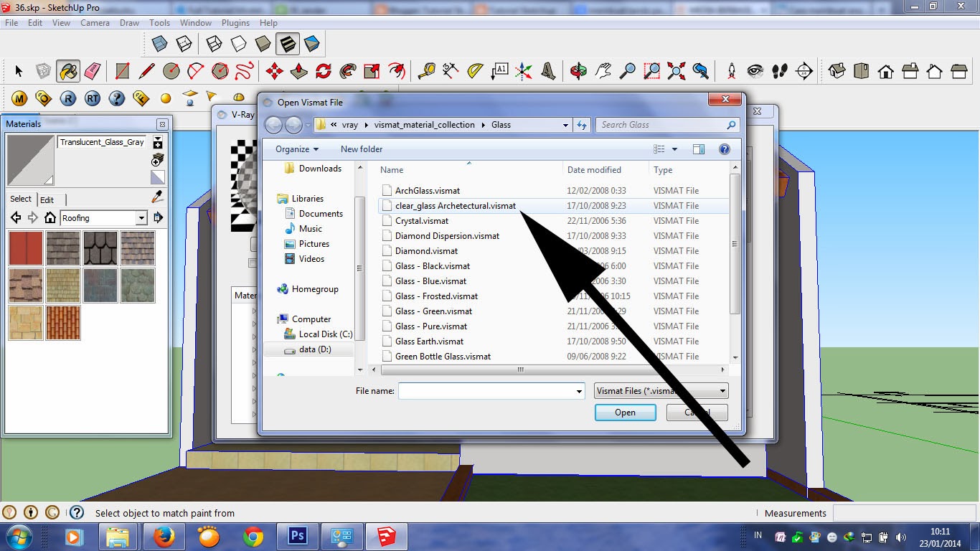Expand the address bar history dropdown
Viewport: 980px width, 551px height.
[x=566, y=125]
